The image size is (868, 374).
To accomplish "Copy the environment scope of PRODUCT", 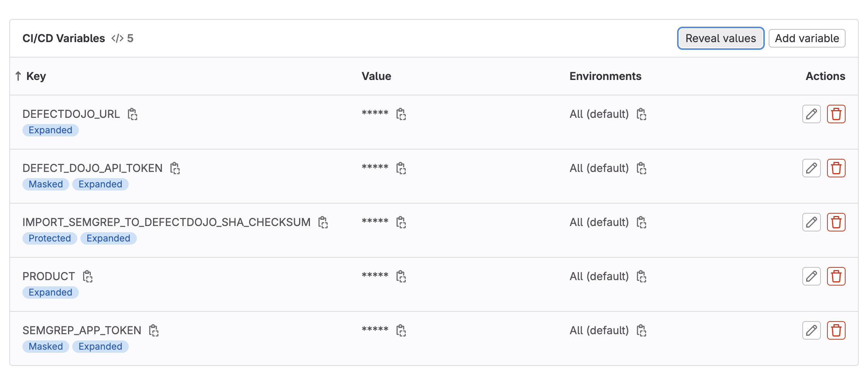I will (642, 277).
